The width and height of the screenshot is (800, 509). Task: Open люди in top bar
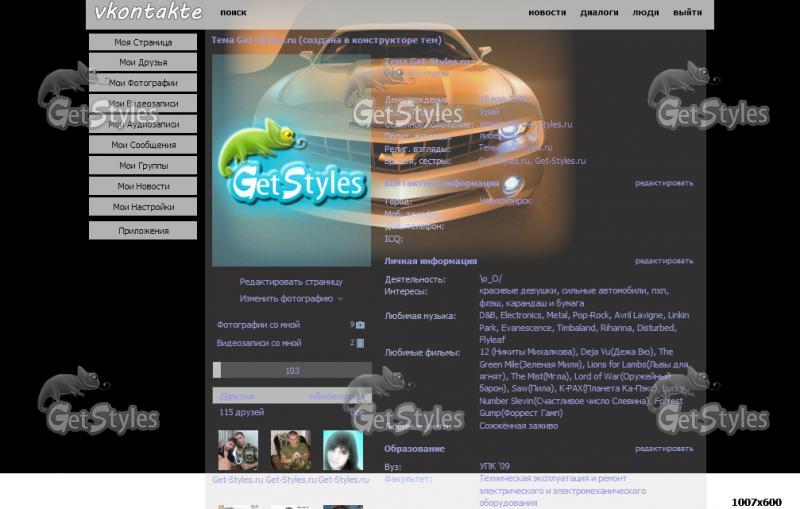click(x=646, y=12)
